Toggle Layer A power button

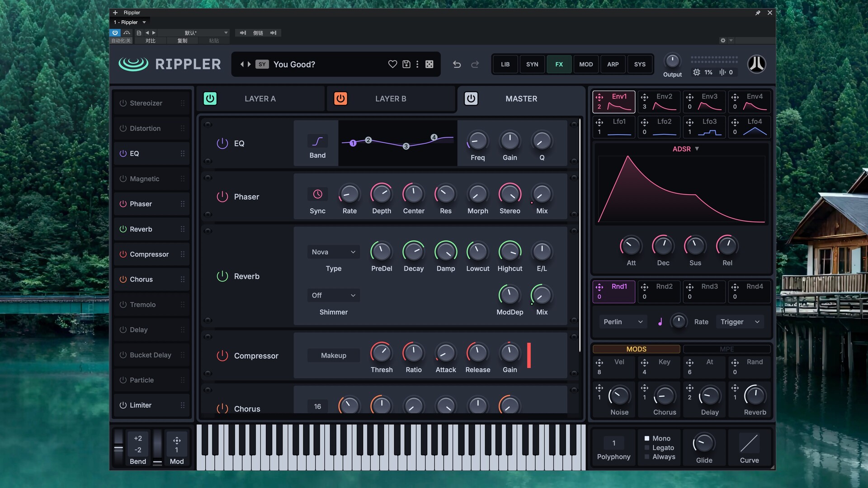click(210, 99)
